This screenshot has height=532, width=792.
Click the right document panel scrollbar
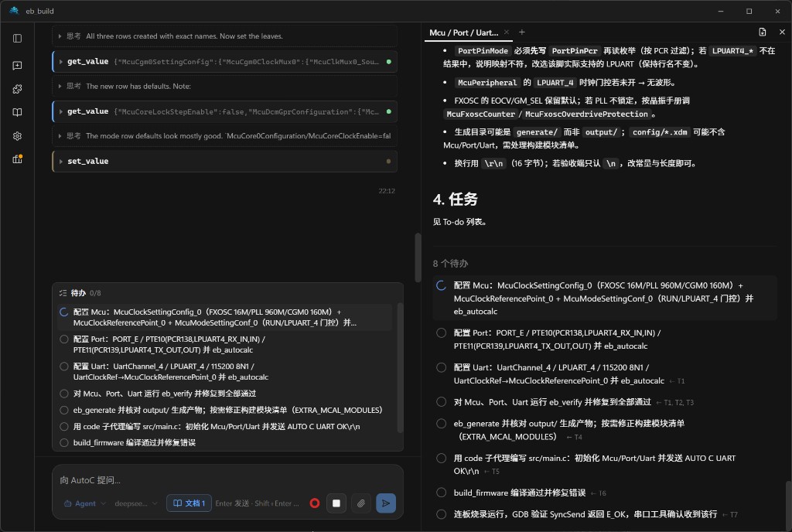coord(788,505)
